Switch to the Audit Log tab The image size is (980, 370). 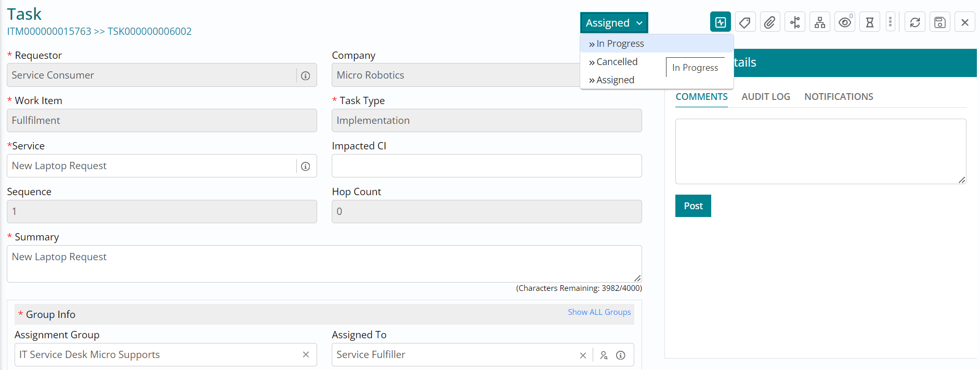click(x=765, y=97)
